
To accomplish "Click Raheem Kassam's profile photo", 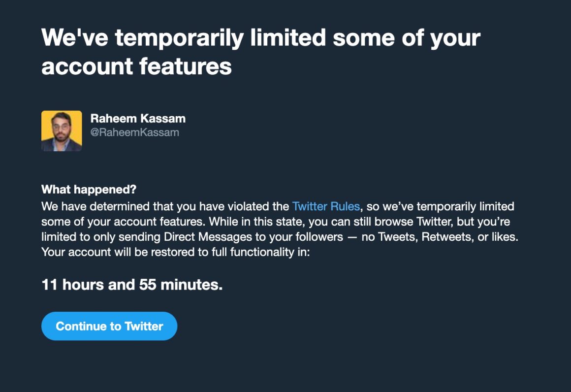I will tap(62, 131).
